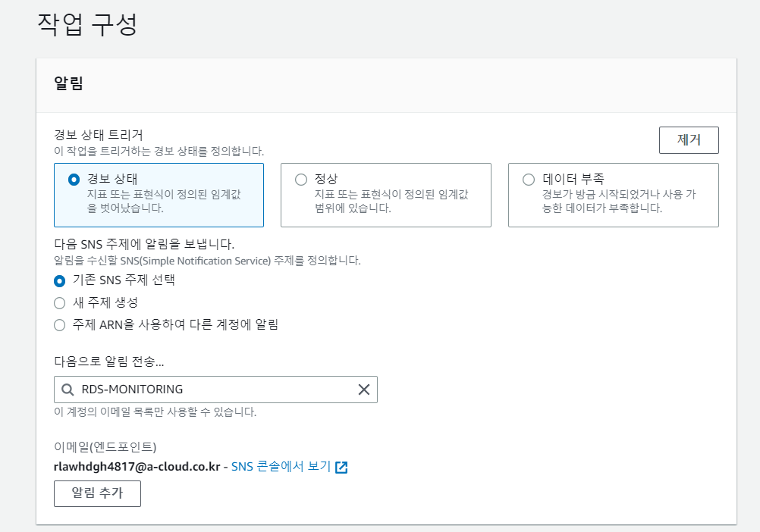Choose 기존 SNS 주제 선택 radio button
The width and height of the screenshot is (760, 532).
[x=60, y=280]
